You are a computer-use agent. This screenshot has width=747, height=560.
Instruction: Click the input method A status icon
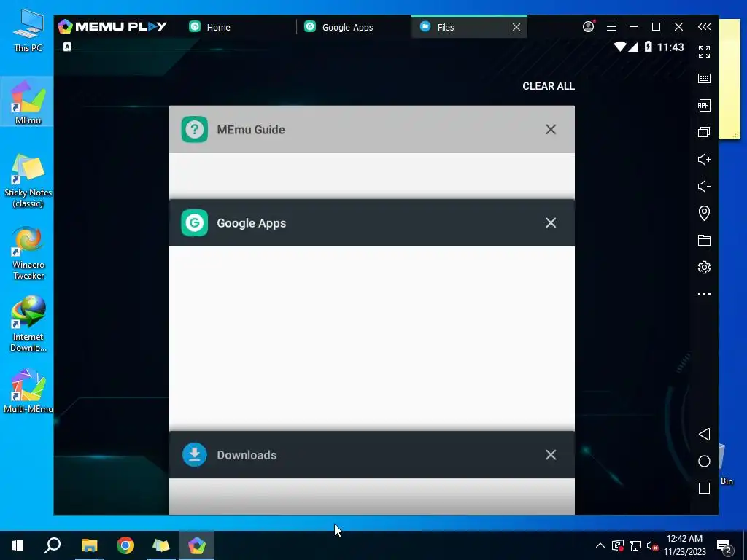(68, 47)
